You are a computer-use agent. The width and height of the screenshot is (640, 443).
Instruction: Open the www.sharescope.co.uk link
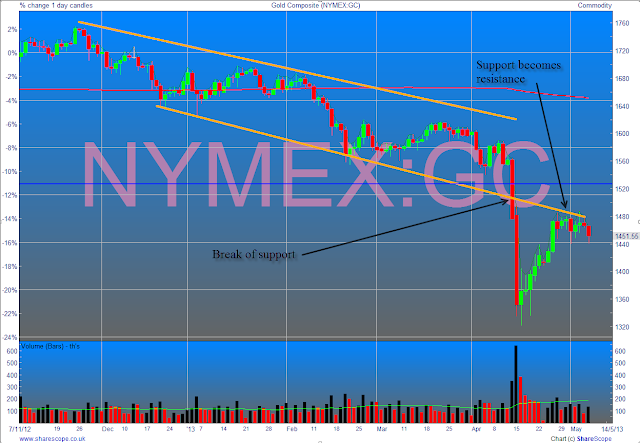52,439
